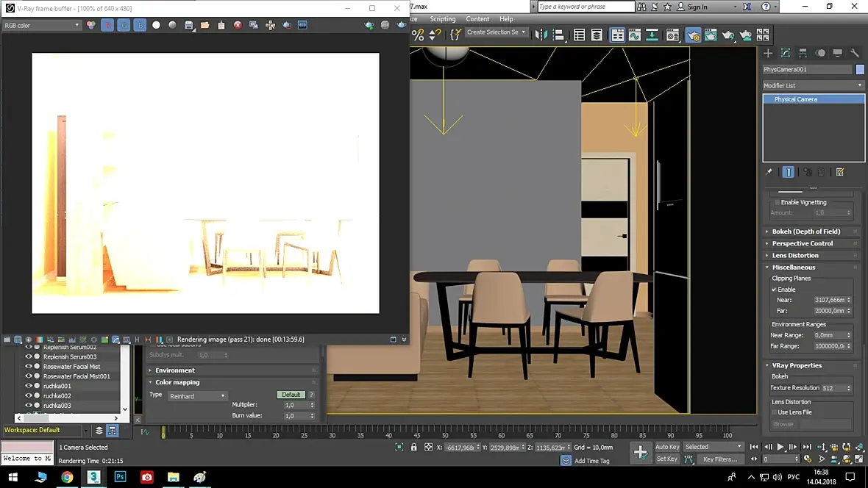Open the RGB color channel dropdown
Screen dimensions: 868x488
point(42,25)
